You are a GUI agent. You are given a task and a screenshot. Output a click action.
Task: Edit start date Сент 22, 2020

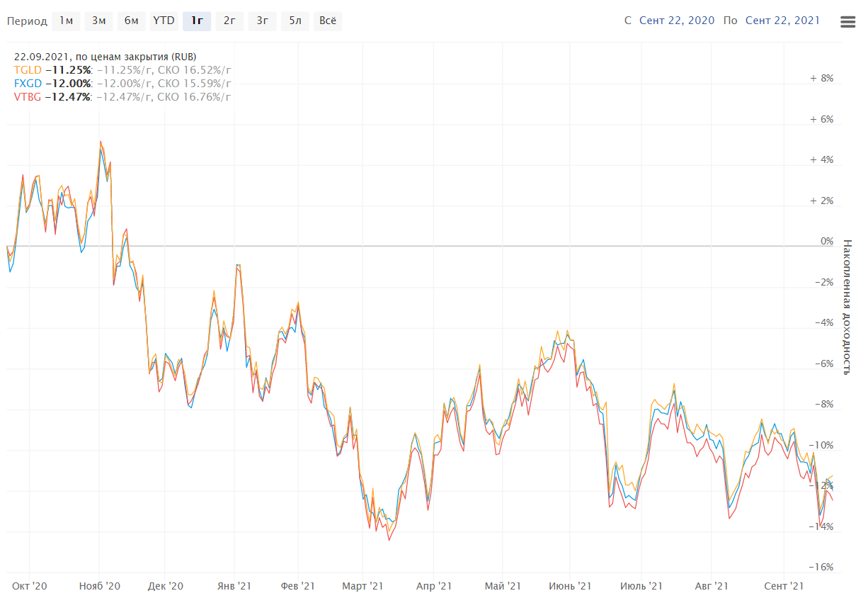point(678,21)
